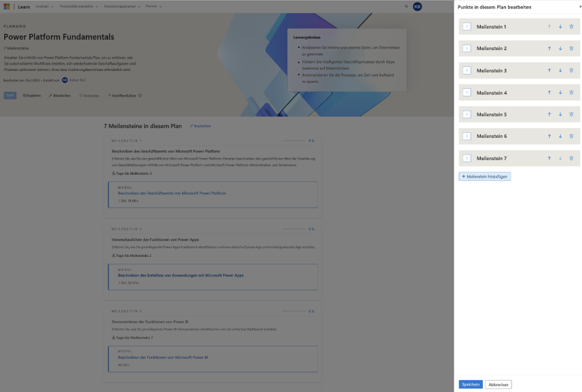Viewport: 582px width, 392px height.
Task: Move Meilenstein 2 down with arrow icon
Action: (560, 49)
